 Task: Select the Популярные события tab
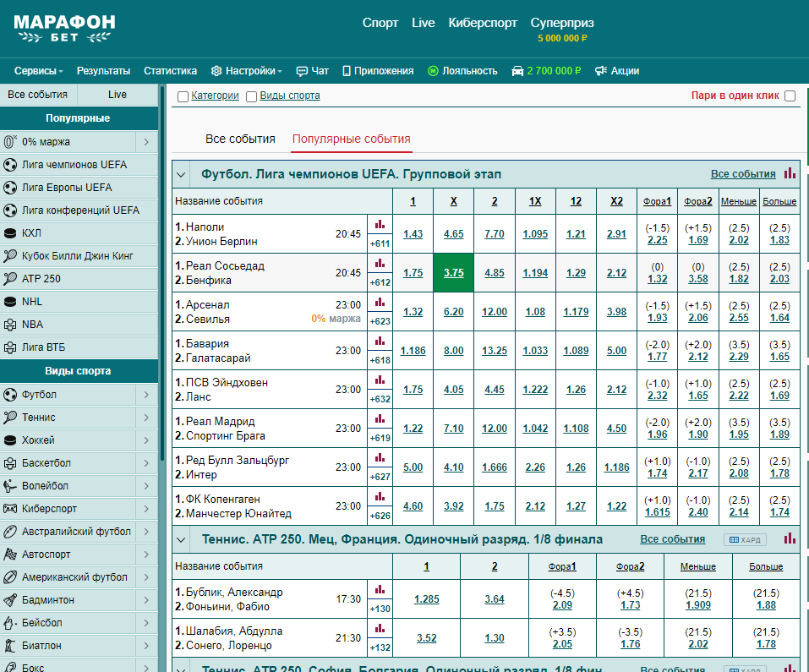pos(352,139)
